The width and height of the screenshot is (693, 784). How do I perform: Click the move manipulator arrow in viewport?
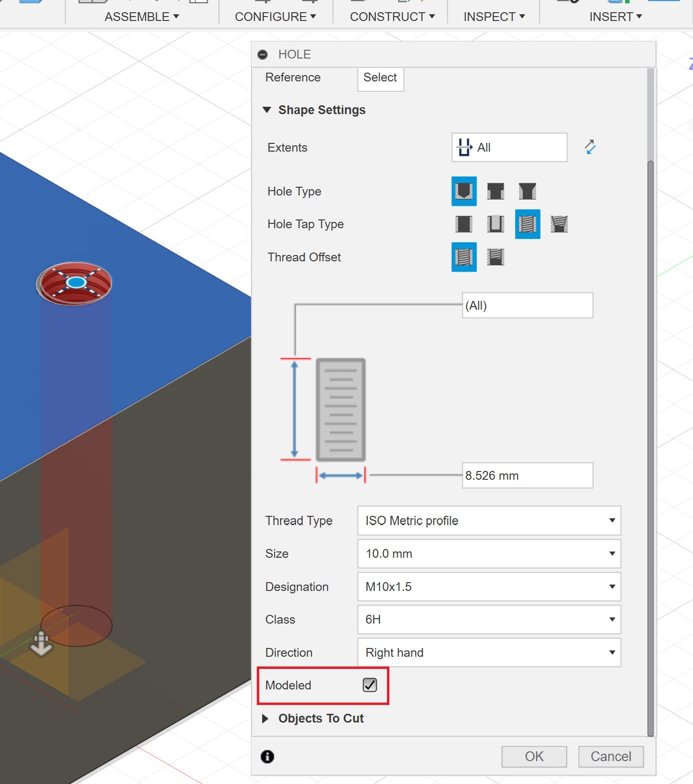coord(41,644)
